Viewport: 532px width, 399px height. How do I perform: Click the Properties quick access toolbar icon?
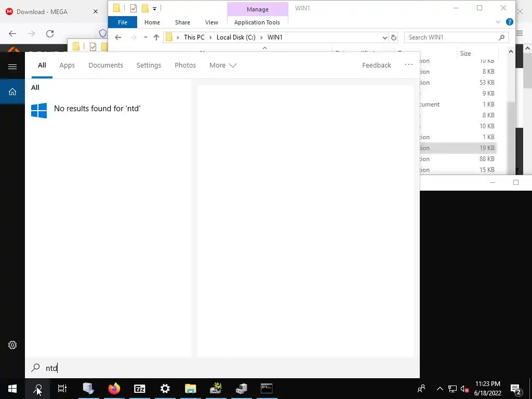(x=134, y=8)
